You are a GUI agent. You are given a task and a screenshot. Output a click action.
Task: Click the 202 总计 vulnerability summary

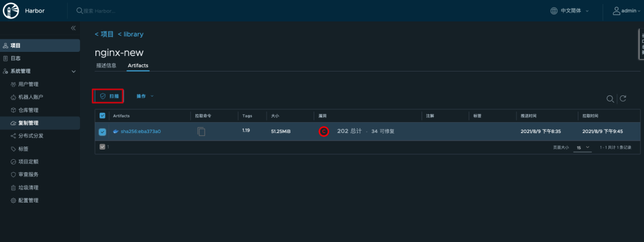(349, 131)
